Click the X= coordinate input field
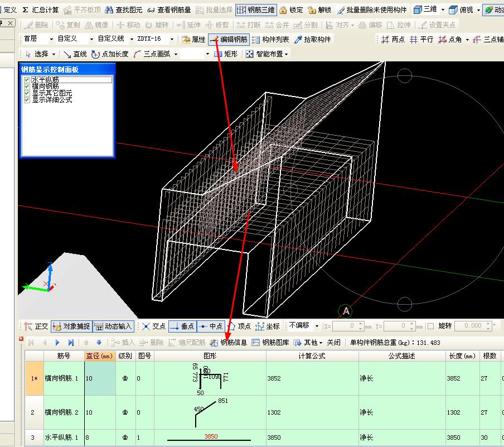This screenshot has width=504, height=447. (x=348, y=326)
